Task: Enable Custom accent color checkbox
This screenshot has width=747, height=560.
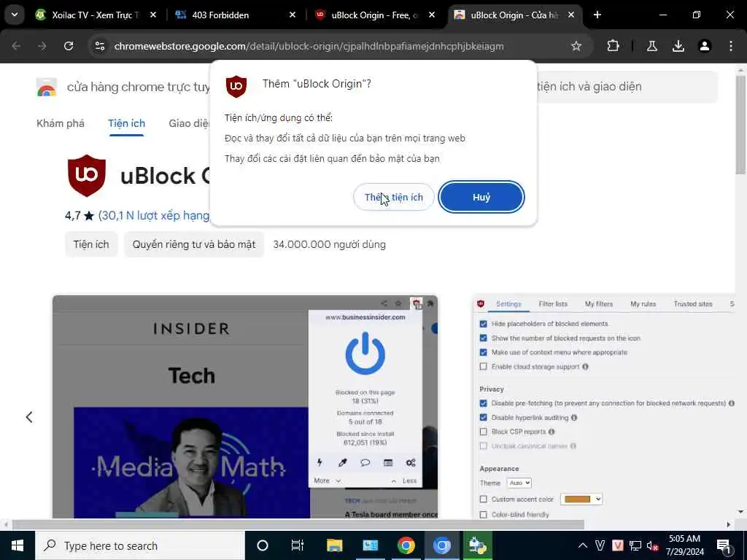Action: coord(484,499)
